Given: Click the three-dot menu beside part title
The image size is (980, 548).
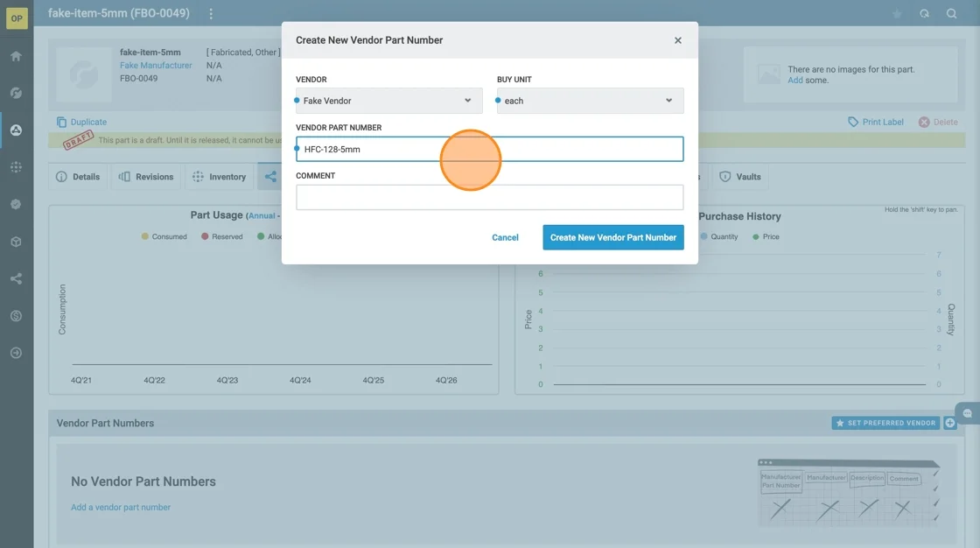Looking at the screenshot, I should point(211,14).
